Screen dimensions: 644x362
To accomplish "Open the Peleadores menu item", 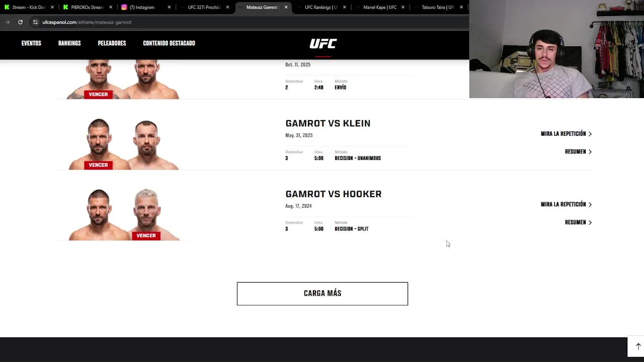I will (112, 43).
